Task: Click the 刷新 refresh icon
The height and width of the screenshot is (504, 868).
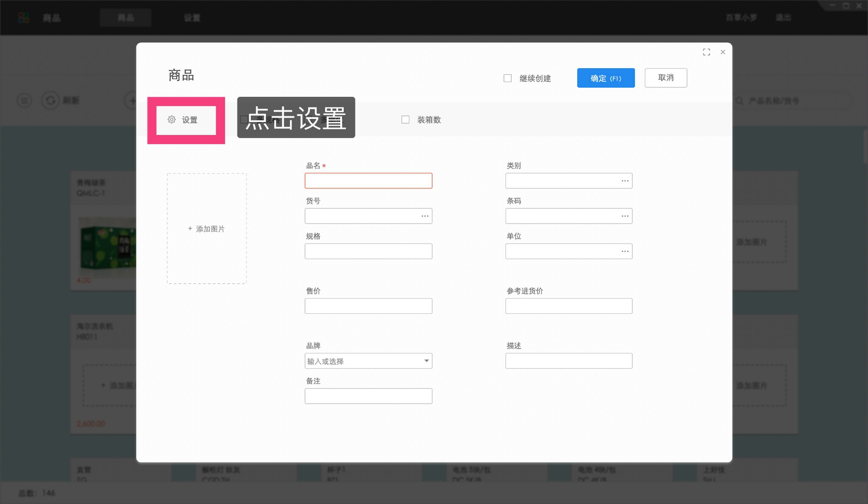Action: [51, 100]
